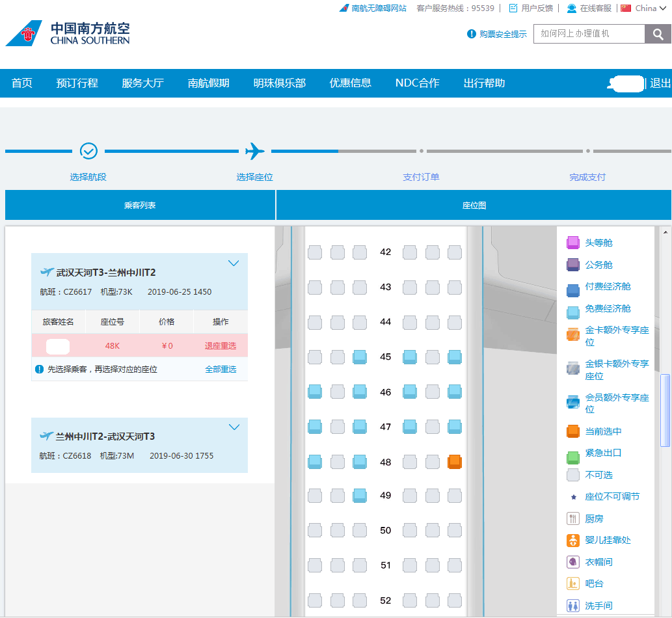The image size is (672, 618).
Task: Click the 婴儿挂篮处 bassinet legend icon
Action: coord(573,540)
